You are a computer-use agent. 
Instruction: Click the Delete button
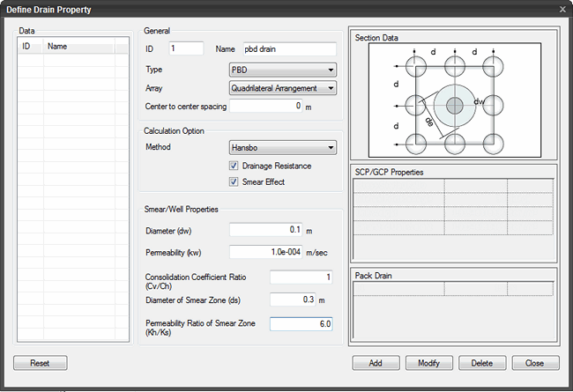point(482,363)
